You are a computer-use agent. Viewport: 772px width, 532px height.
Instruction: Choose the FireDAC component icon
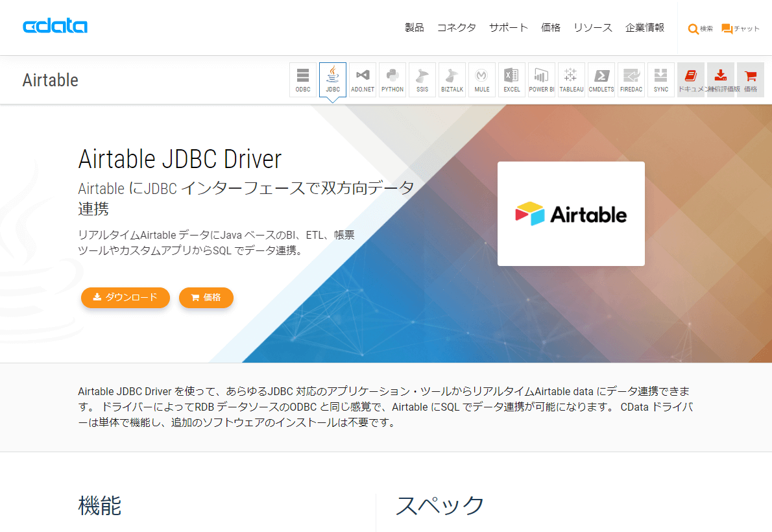point(631,80)
